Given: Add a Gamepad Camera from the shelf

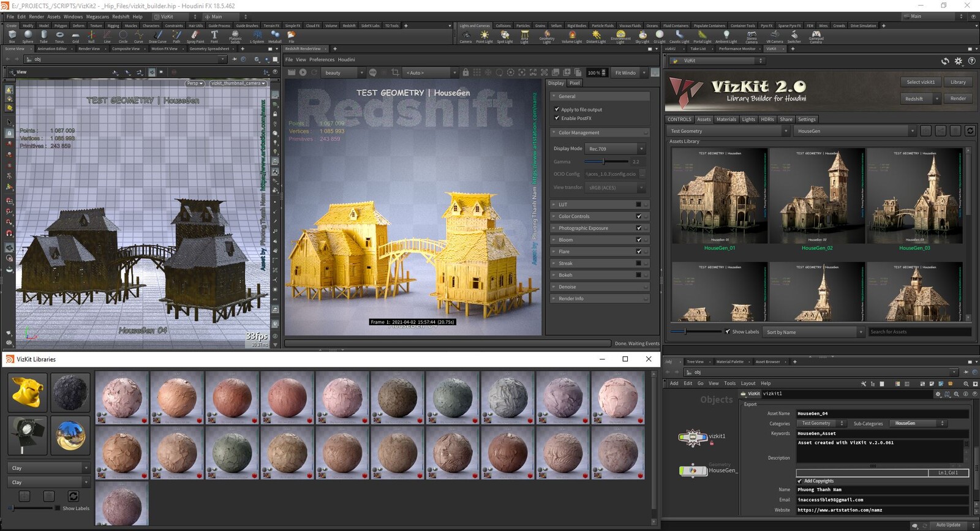Looking at the screenshot, I should 816,37.
